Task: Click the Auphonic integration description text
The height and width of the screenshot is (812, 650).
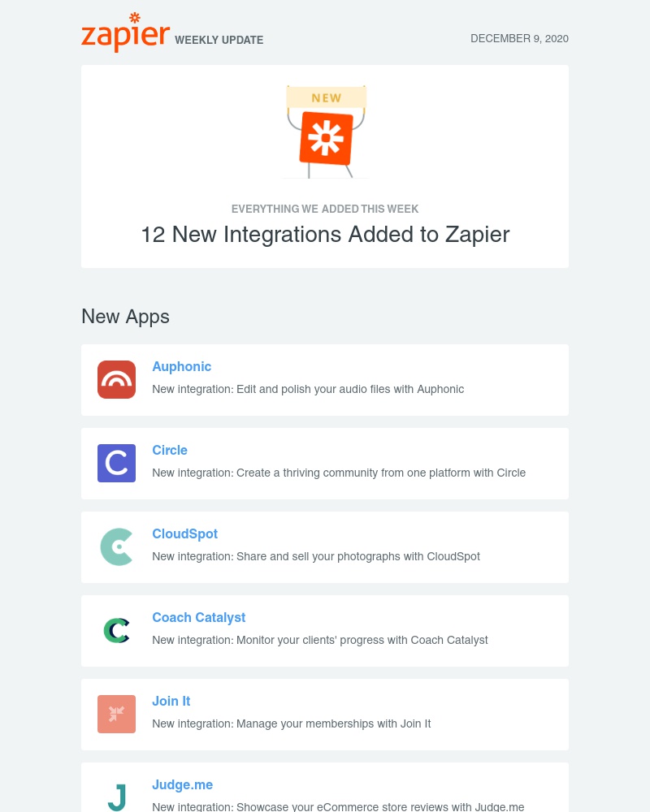Action: tap(308, 389)
